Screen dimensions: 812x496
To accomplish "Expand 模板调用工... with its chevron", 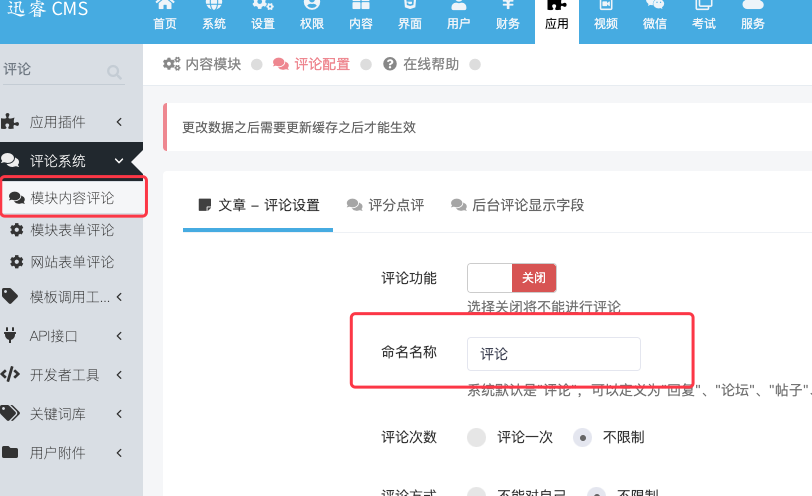I will (x=119, y=297).
